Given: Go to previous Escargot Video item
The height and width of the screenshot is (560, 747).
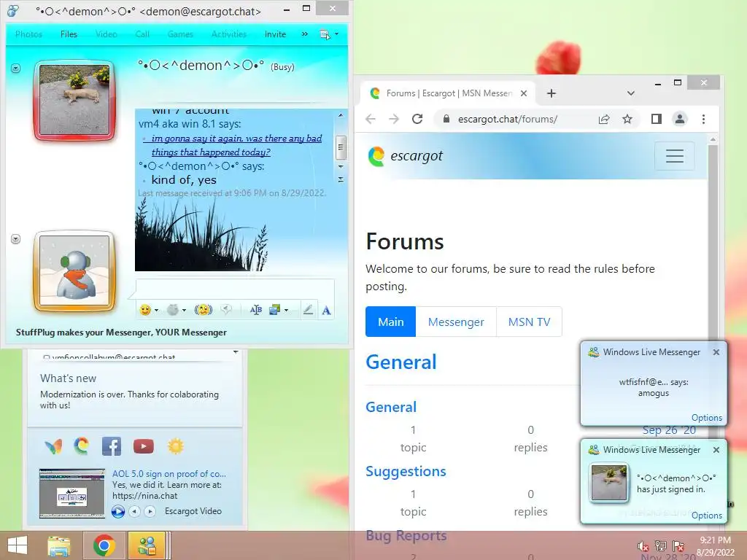Looking at the screenshot, I should [135, 511].
